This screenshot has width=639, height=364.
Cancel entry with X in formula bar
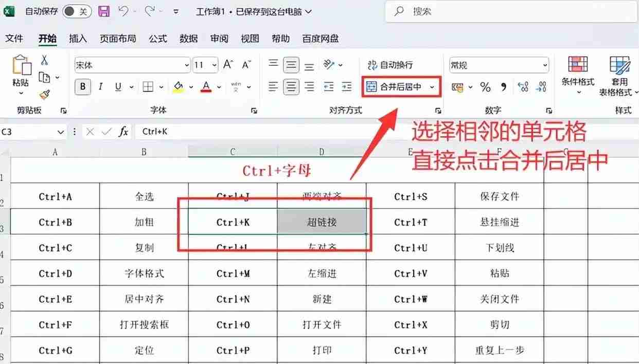point(90,132)
